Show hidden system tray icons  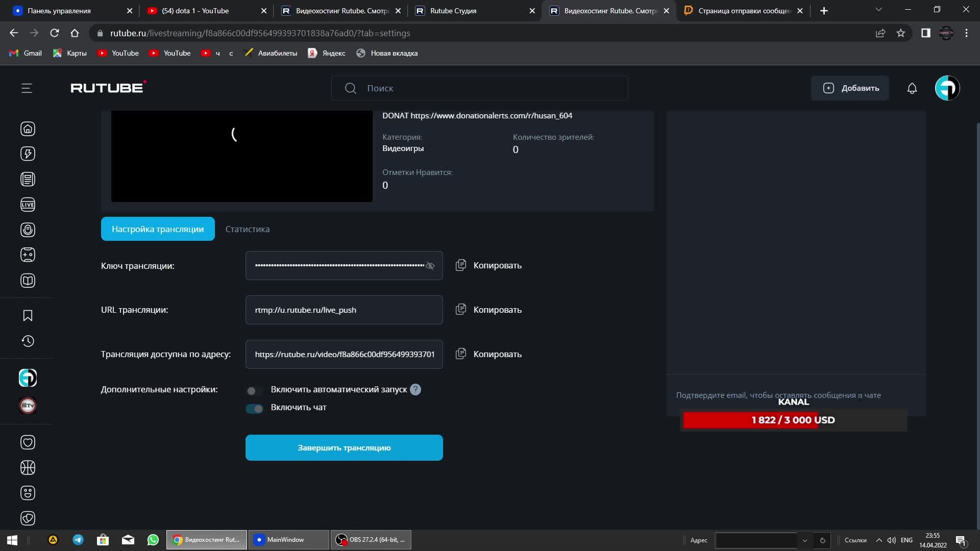878,540
